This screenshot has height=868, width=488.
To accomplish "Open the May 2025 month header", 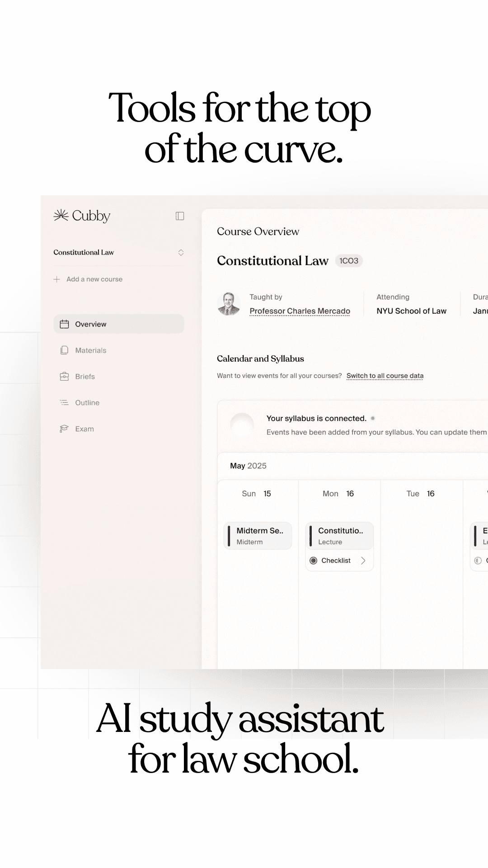I will click(x=248, y=466).
